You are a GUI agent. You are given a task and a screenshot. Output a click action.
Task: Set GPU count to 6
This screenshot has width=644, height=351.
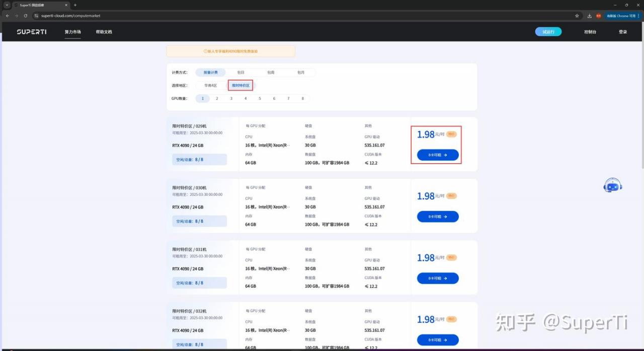[274, 99]
